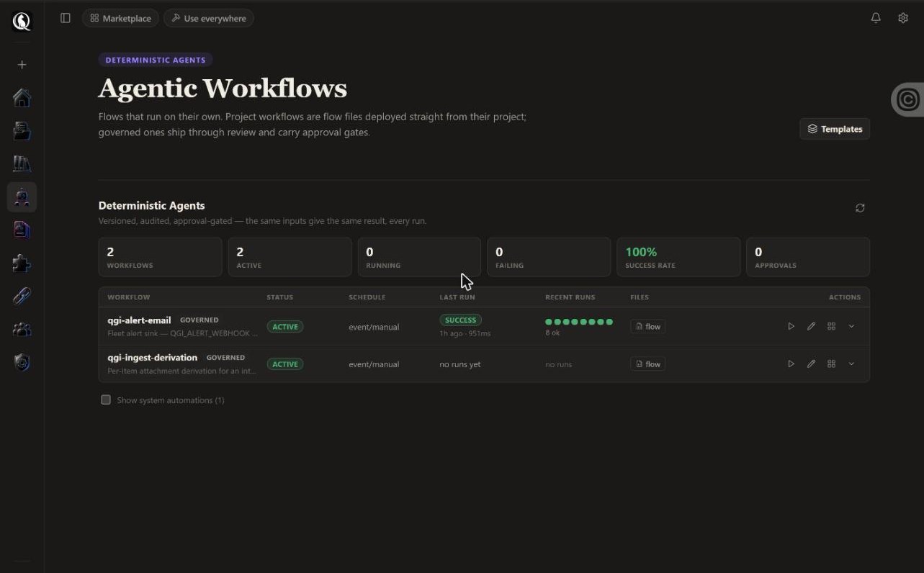The width and height of the screenshot is (924, 573).
Task: Click the '8 ok' runs text
Action: (552, 333)
